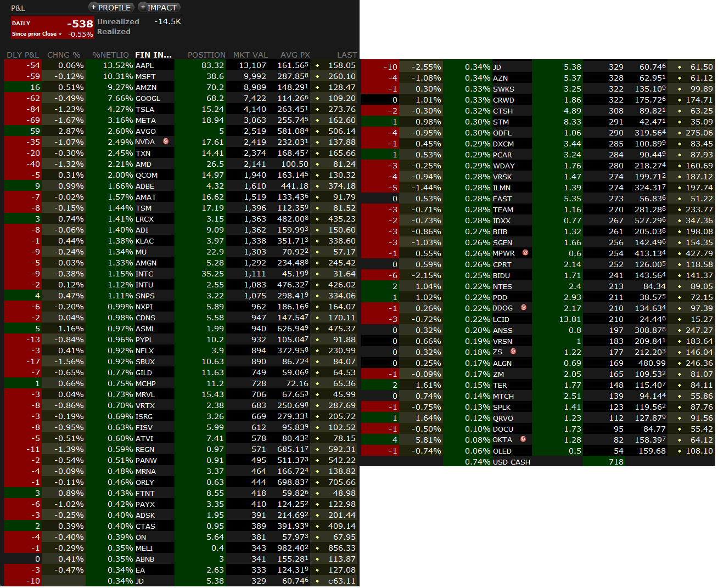Click the red icon beside OKTA
This screenshot has height=588, width=718.
click(523, 439)
